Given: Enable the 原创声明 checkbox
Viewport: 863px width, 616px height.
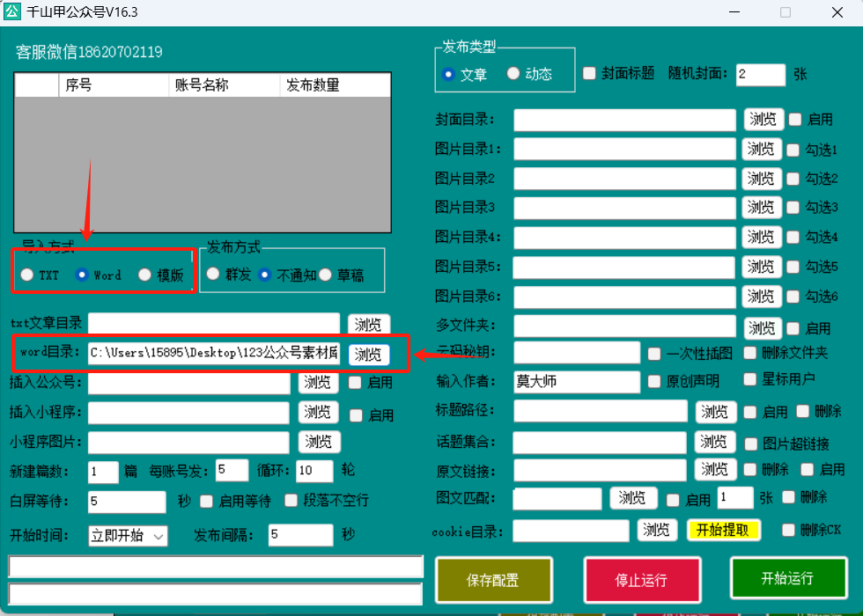Looking at the screenshot, I should pos(654,381).
